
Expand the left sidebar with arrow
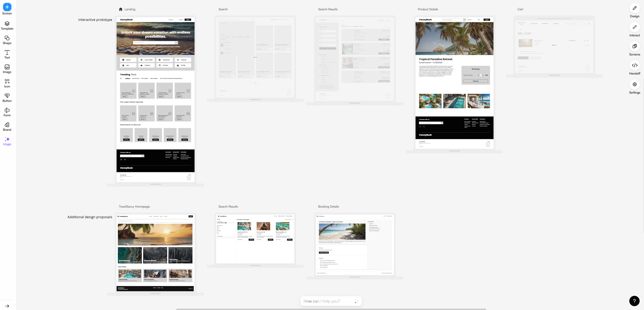(7, 306)
